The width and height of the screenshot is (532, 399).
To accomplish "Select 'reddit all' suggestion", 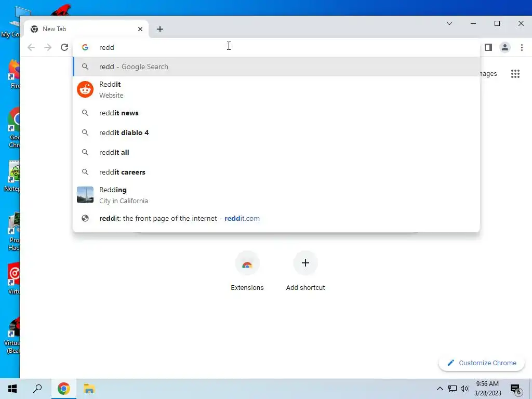I will point(276,152).
